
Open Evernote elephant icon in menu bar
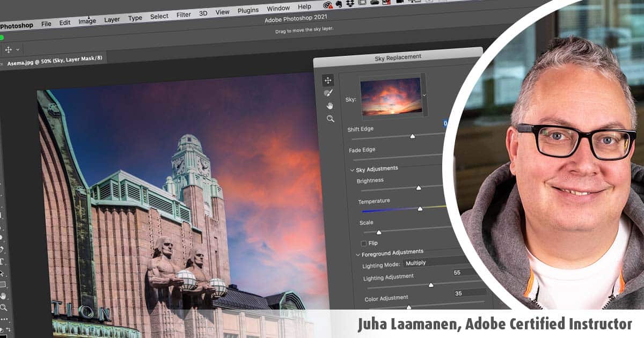pos(339,5)
